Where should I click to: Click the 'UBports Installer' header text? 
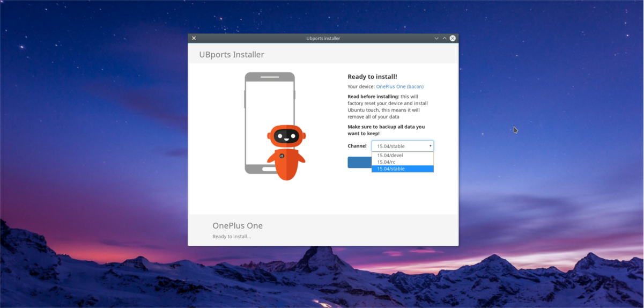tap(232, 55)
